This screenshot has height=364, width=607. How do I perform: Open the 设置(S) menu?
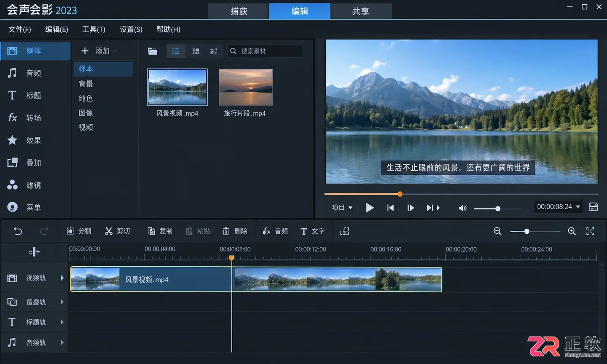click(x=131, y=29)
